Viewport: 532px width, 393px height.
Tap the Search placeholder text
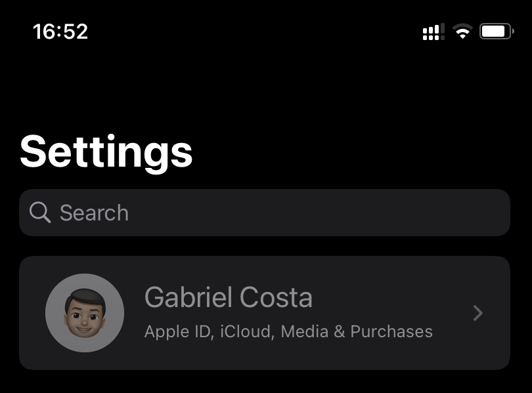(x=94, y=213)
